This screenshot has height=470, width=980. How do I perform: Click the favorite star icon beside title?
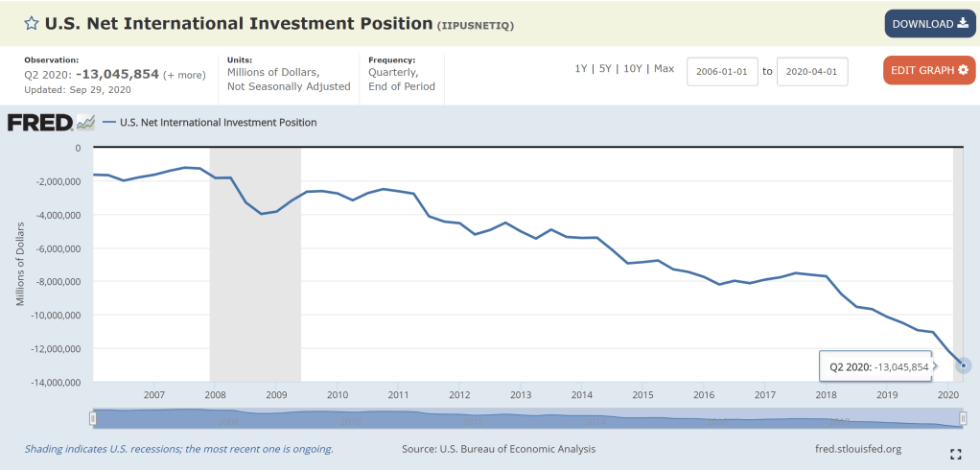31,24
